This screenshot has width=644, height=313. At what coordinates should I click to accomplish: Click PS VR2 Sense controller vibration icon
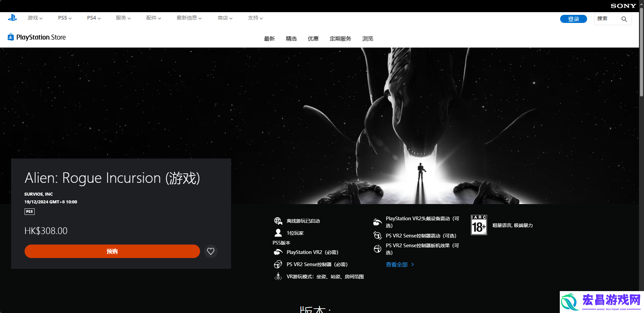pos(377,235)
